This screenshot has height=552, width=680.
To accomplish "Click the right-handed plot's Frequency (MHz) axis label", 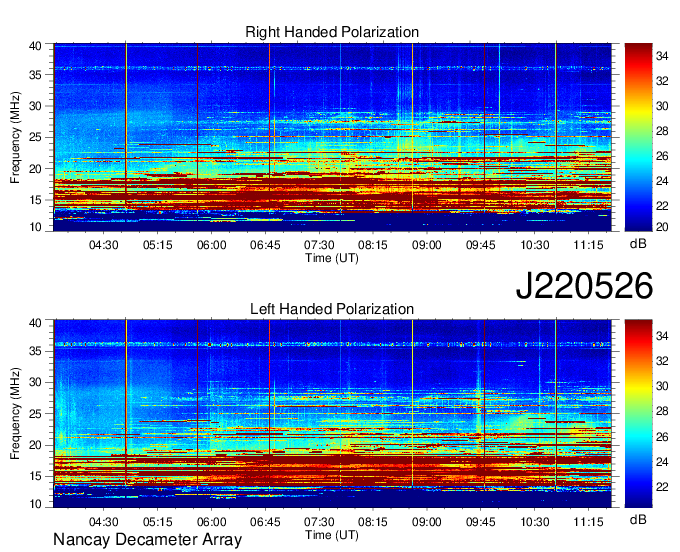I will tap(15, 137).
